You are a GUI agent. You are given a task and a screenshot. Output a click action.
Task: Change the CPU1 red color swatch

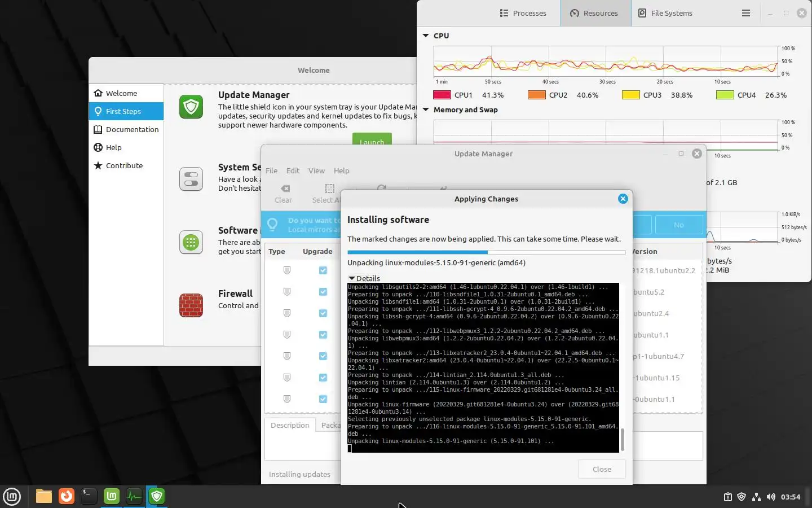click(442, 95)
